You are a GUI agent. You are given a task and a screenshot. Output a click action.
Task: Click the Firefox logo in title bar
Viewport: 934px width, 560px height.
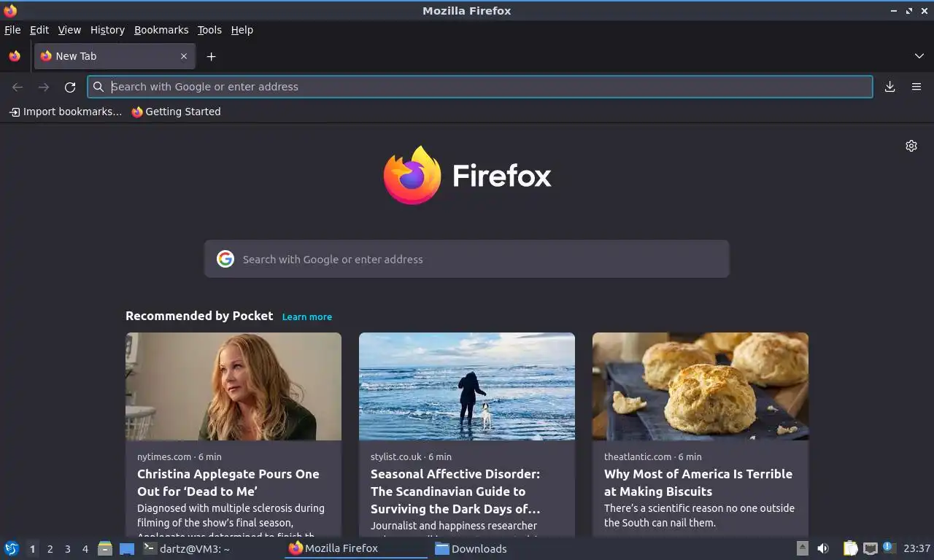[10, 10]
